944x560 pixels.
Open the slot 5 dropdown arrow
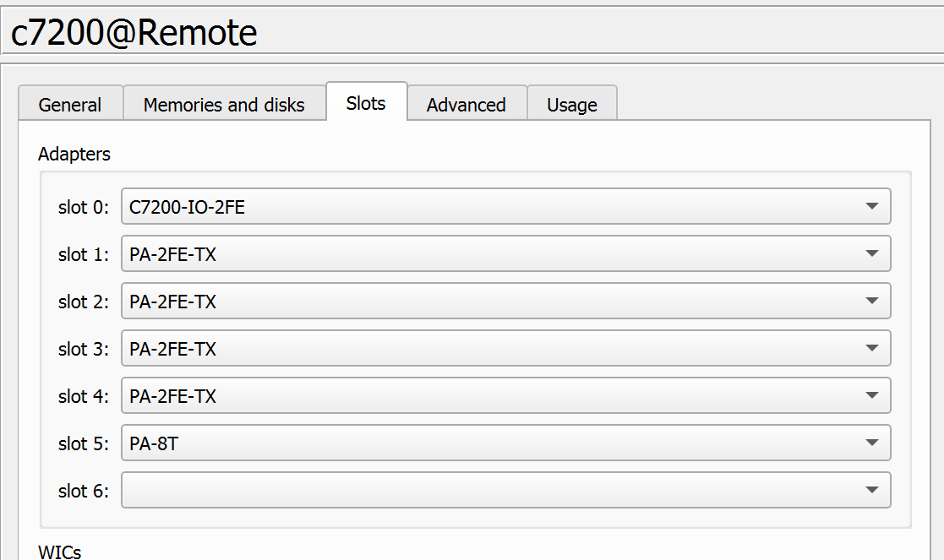[872, 443]
